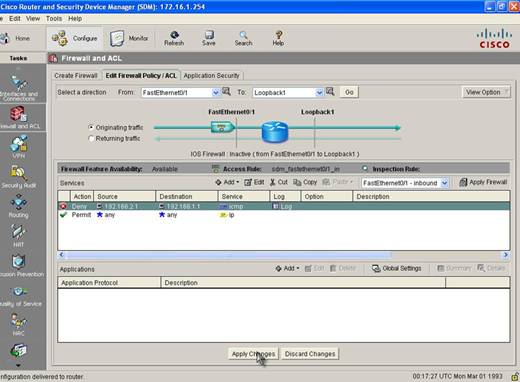This screenshot has height=382, width=520.
Task: Open the Tools menu
Action: tap(54, 19)
